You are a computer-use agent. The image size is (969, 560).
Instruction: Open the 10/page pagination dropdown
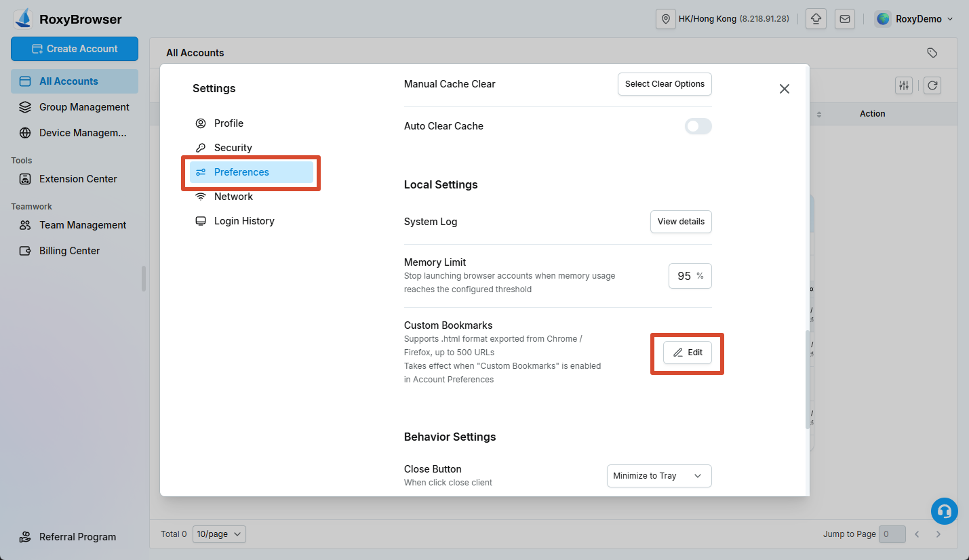[x=219, y=534]
